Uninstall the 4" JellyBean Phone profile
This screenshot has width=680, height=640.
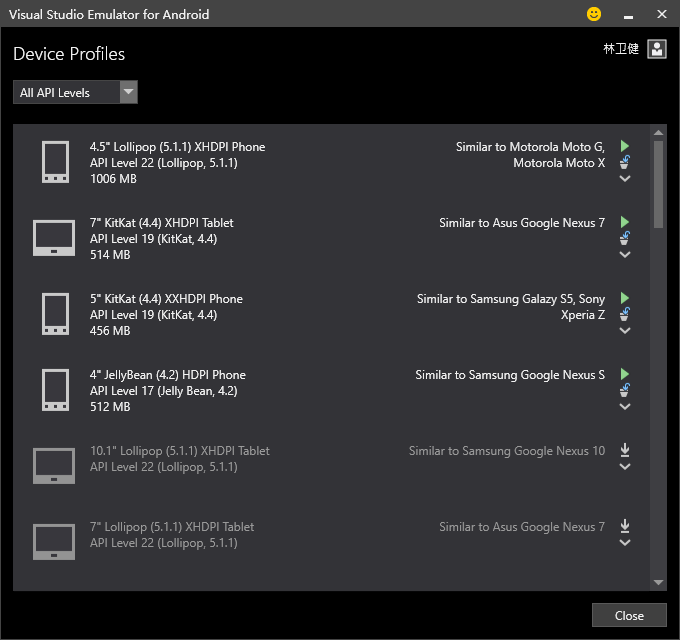click(624, 390)
